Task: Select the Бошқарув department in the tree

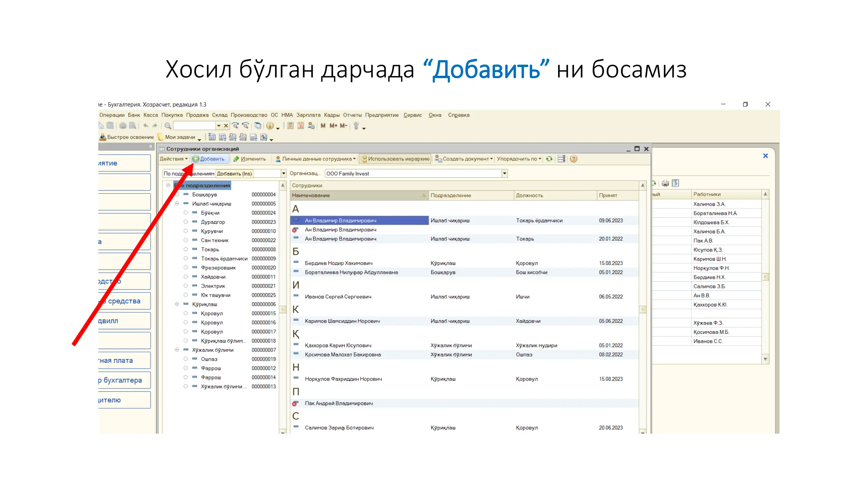Action: [204, 195]
